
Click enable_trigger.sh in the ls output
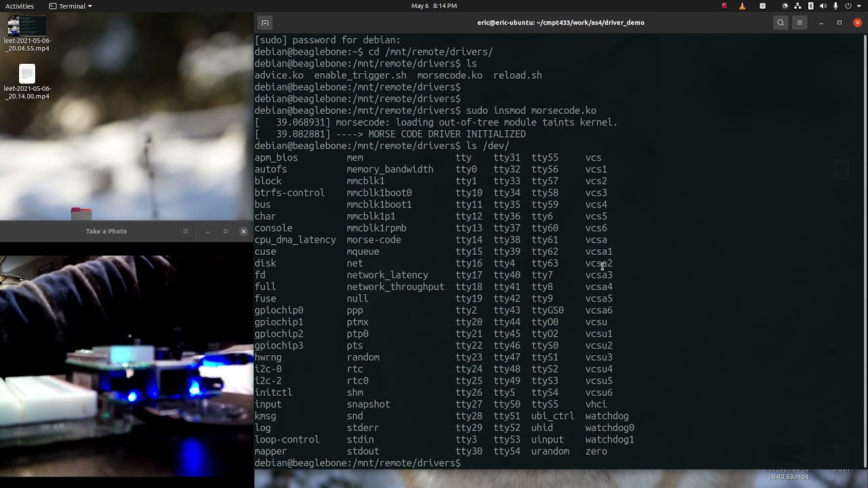(360, 75)
